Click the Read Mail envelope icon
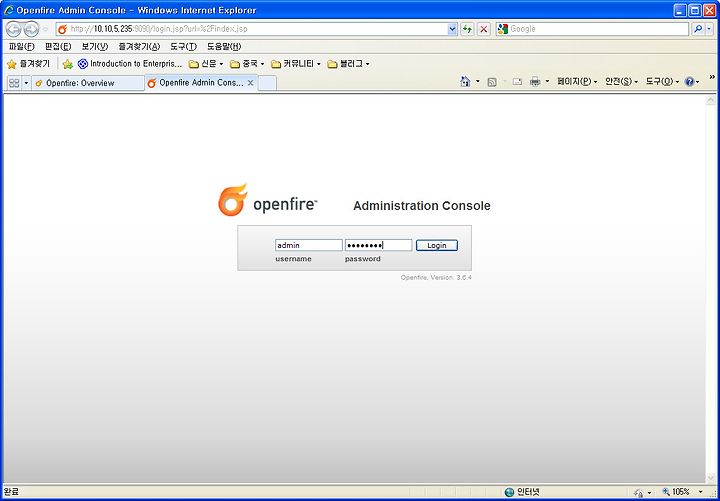 coord(517,82)
